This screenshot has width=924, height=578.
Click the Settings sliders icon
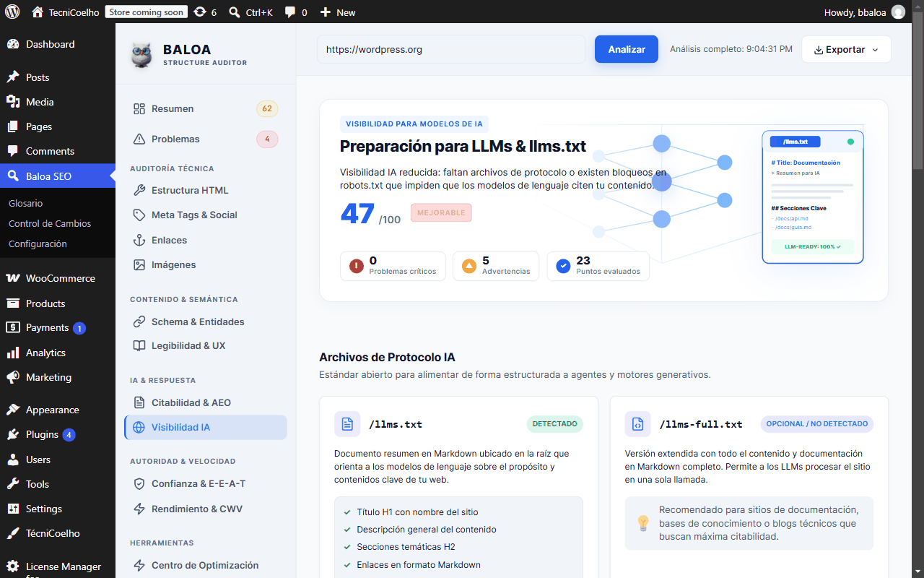pos(13,509)
